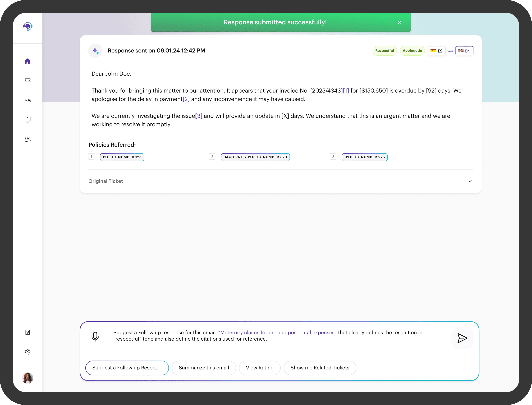The image size is (532, 405).
Task: Open Policy Number 125 reference
Action: point(122,157)
